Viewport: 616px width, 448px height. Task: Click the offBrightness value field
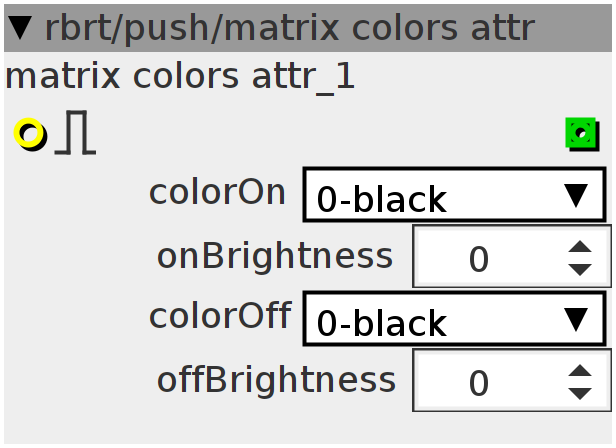(512, 380)
